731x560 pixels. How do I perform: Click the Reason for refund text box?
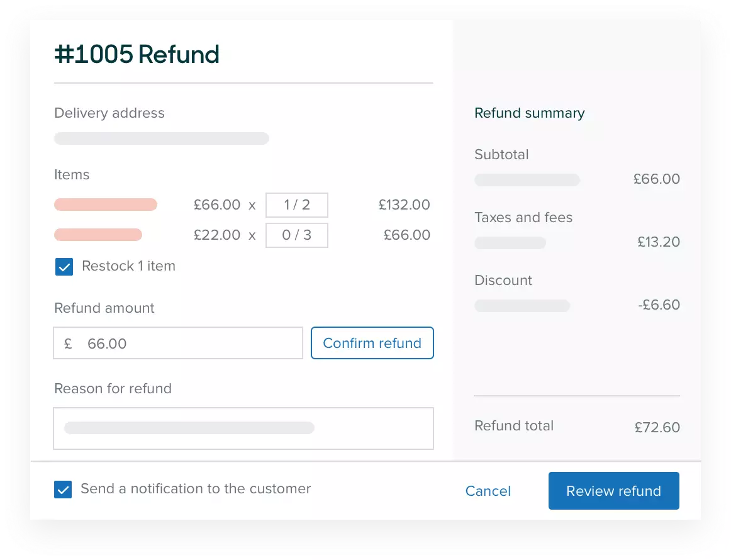point(243,428)
